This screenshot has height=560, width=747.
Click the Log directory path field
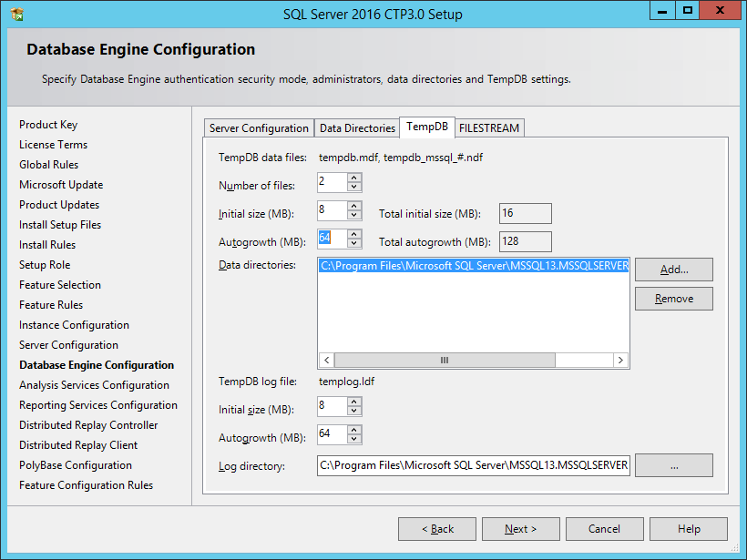[474, 465]
